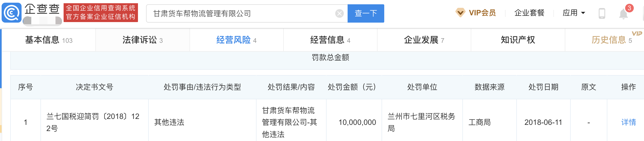Click the 处罚金额（元） column header
644x141 pixels.
click(354, 87)
